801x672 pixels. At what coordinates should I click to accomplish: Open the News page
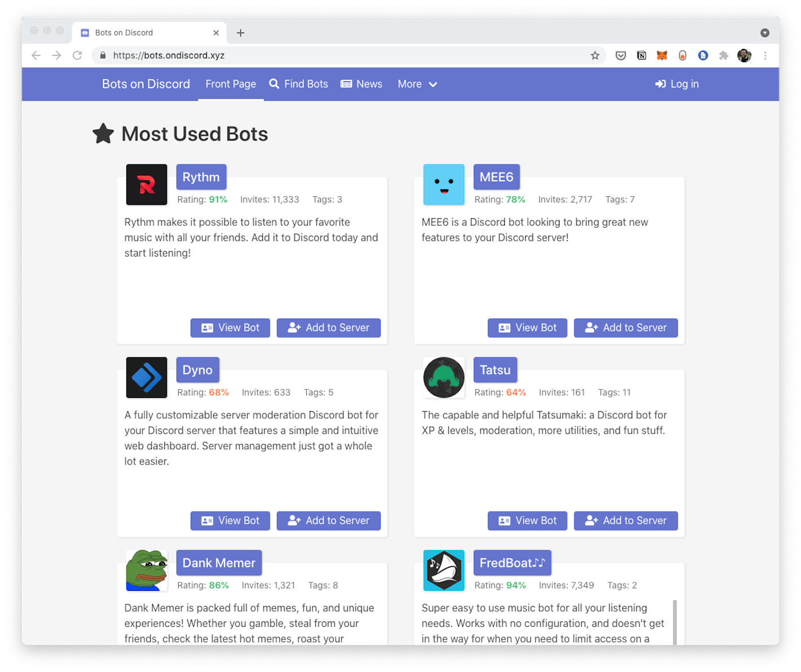[x=361, y=84]
